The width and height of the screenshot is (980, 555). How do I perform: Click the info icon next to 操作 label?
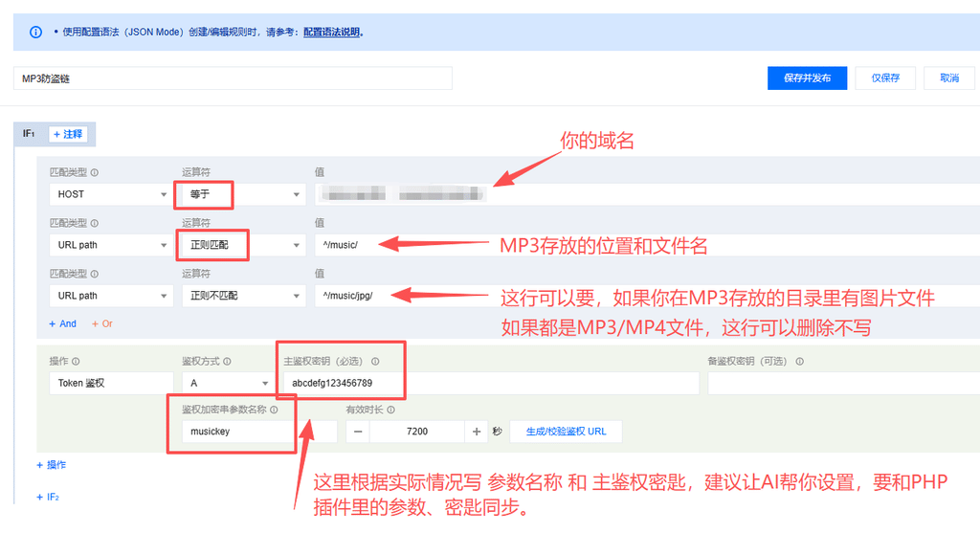pos(76,362)
